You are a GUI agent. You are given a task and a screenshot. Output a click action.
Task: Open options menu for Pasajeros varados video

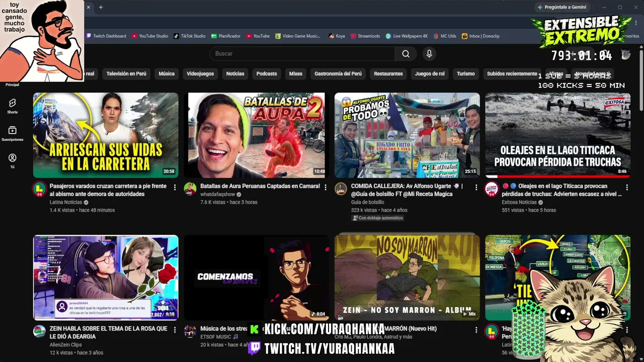175,187
